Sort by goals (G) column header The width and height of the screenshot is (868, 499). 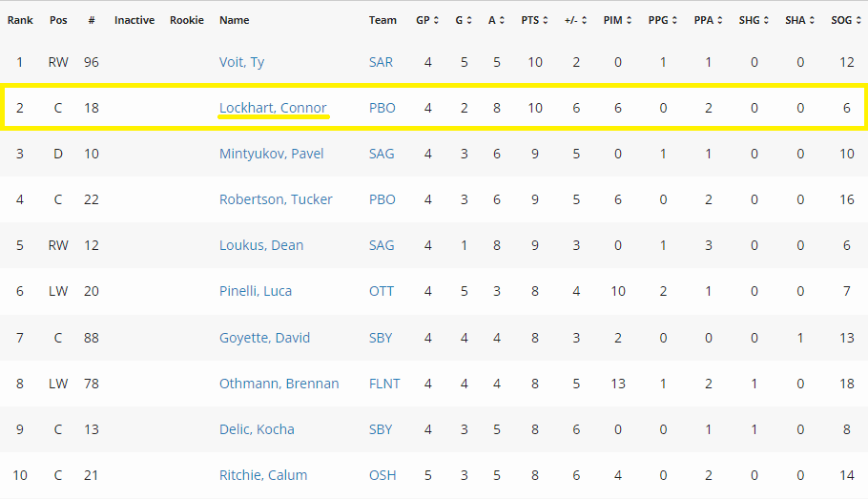click(464, 20)
